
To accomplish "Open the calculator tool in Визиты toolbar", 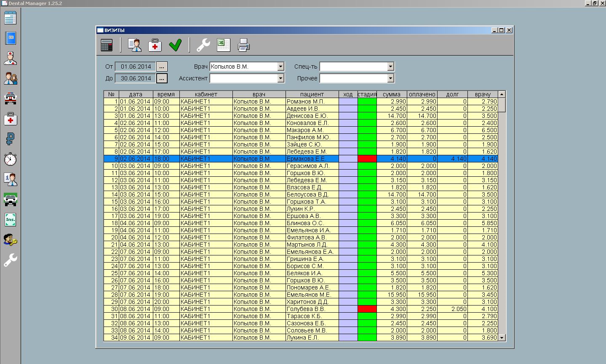I will [x=107, y=45].
